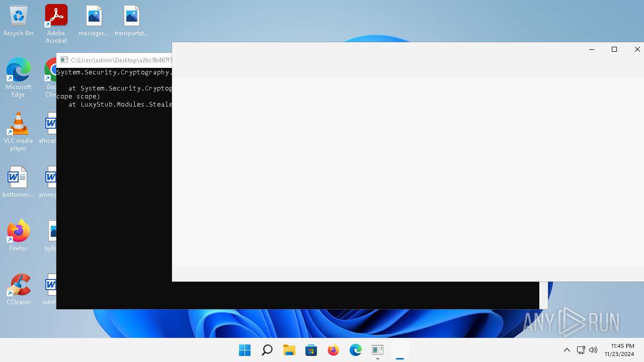This screenshot has width=644, height=362.
Task: Launch Adobe Acrobat from the desktop
Action: (x=56, y=24)
